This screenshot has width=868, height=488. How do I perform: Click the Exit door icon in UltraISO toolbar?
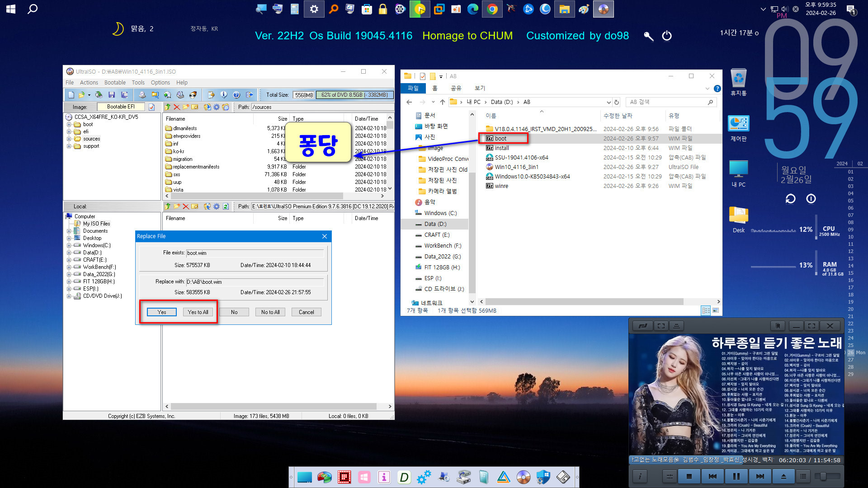(x=249, y=95)
